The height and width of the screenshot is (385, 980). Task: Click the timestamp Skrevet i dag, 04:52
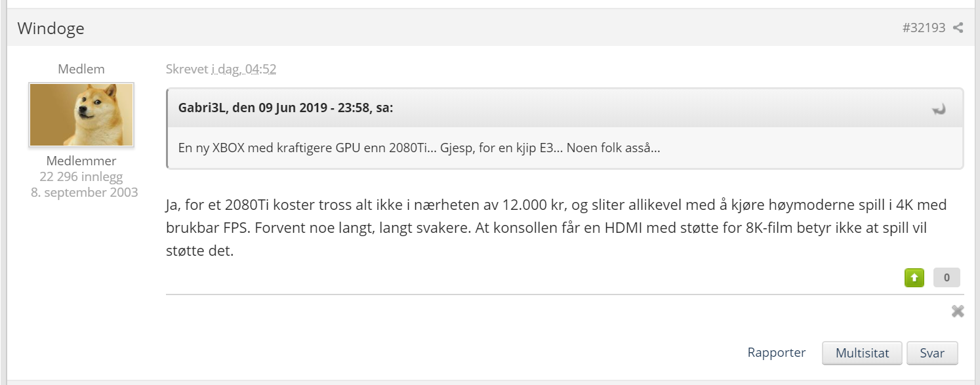[220, 69]
